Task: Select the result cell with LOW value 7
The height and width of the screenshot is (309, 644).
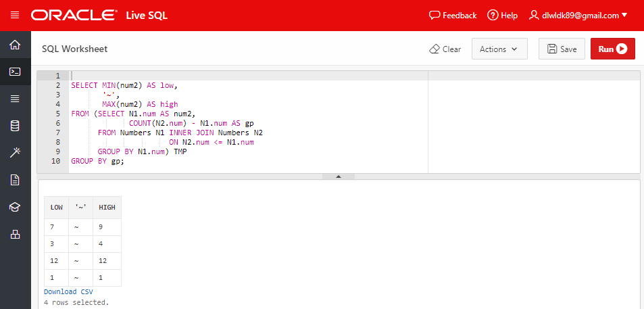Action: pyautogui.click(x=57, y=227)
